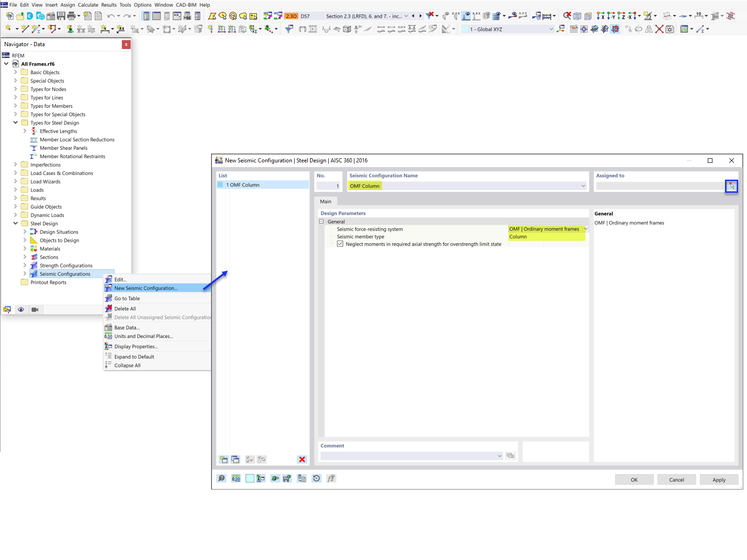The height and width of the screenshot is (560, 747).
Task: Open the CAD-BIM menu
Action: click(x=186, y=5)
